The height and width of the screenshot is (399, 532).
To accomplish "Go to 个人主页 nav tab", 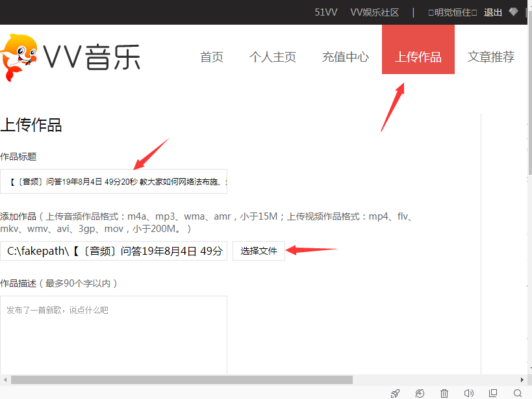I will (273, 57).
